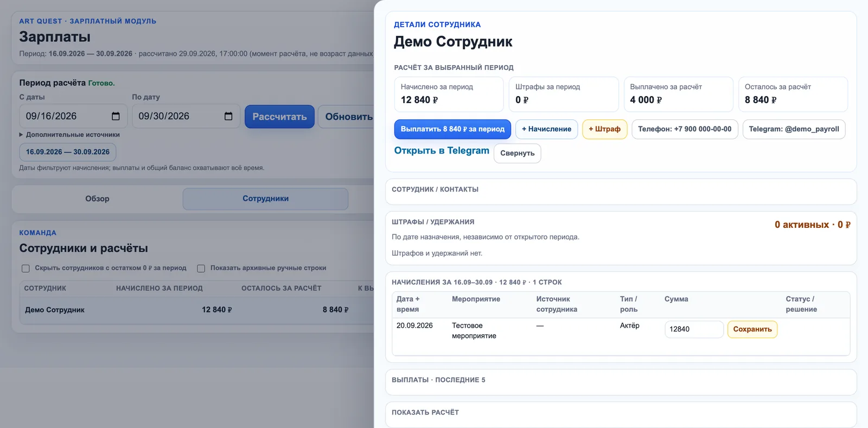Switch to the 'Обзор' tab

click(97, 199)
